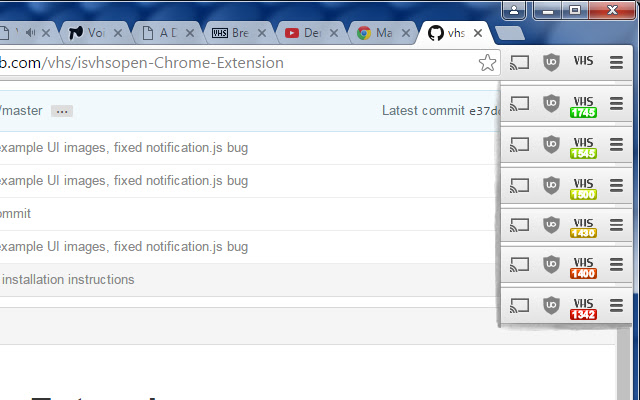Open the Chrome user profile button
Screen dimensions: 640x400
pyautogui.click(x=514, y=10)
